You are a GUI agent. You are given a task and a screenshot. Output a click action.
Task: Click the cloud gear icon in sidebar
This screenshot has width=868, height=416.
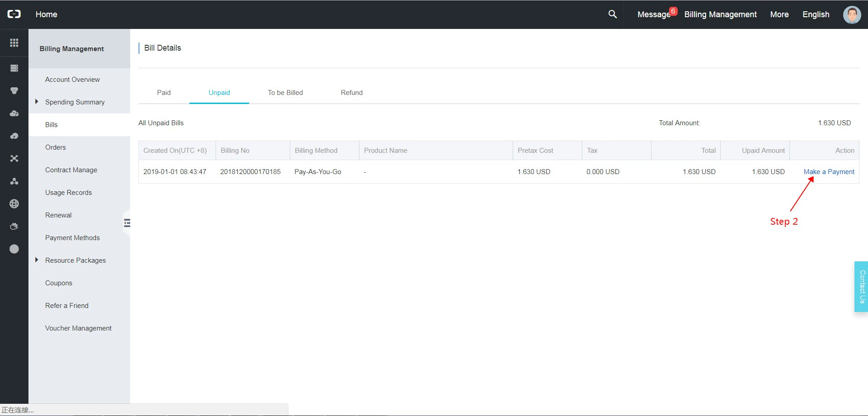pyautogui.click(x=14, y=227)
